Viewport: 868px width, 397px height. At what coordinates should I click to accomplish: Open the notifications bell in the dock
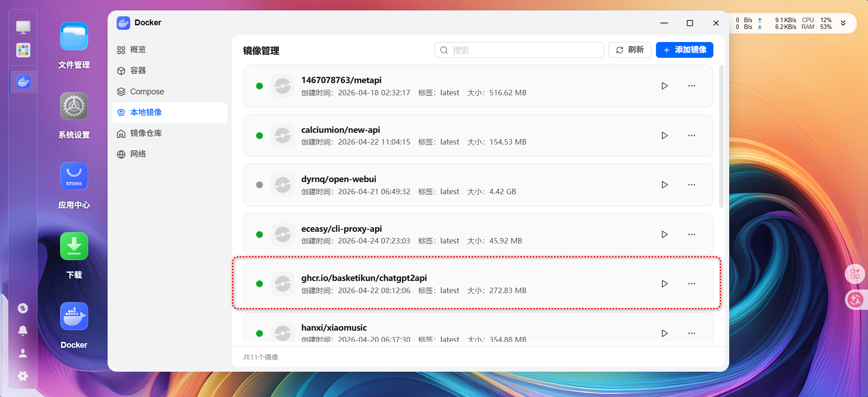pyautogui.click(x=23, y=331)
